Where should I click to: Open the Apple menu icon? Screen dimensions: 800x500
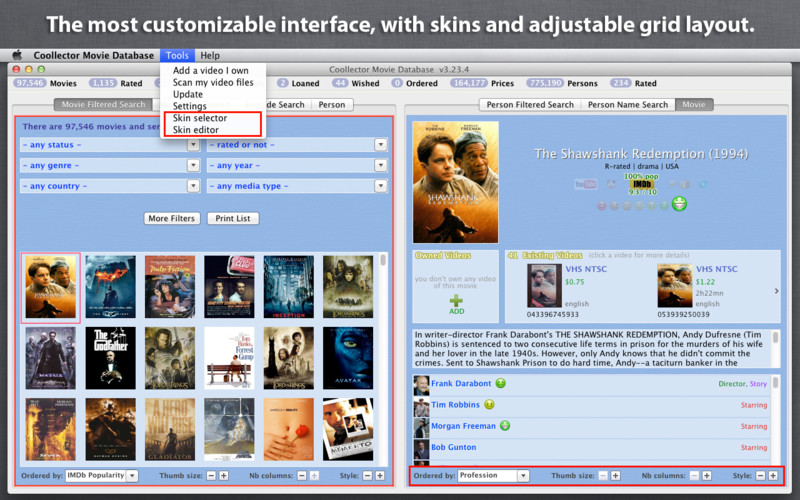[x=17, y=55]
